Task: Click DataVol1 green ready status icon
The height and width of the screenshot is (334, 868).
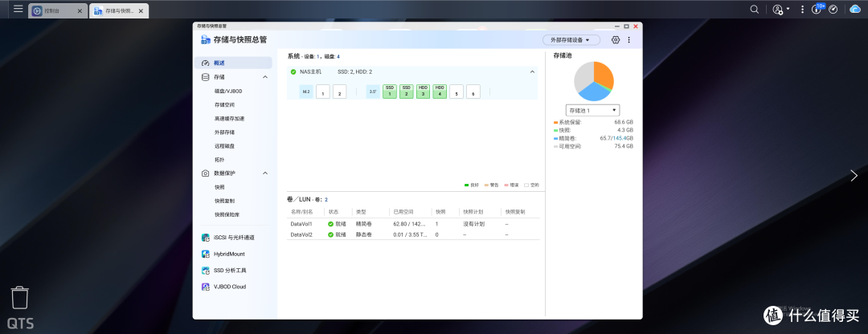Action: (330, 224)
